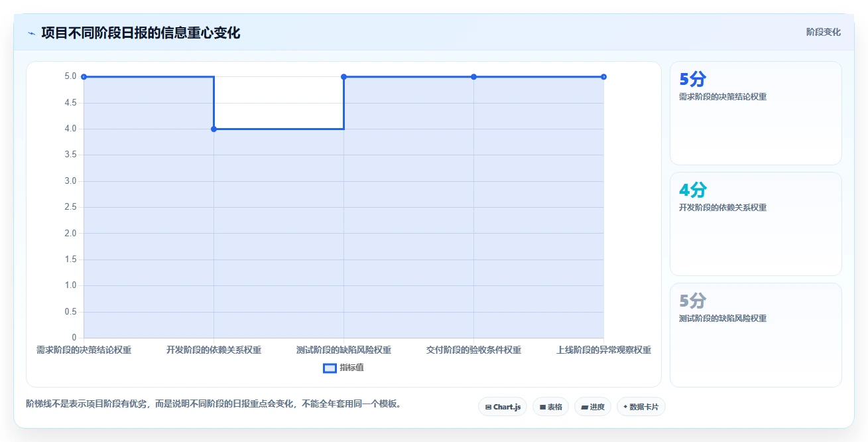Viewport: 868px width, 442px height.
Task: Open the 数据卡片 chip
Action: (641, 407)
